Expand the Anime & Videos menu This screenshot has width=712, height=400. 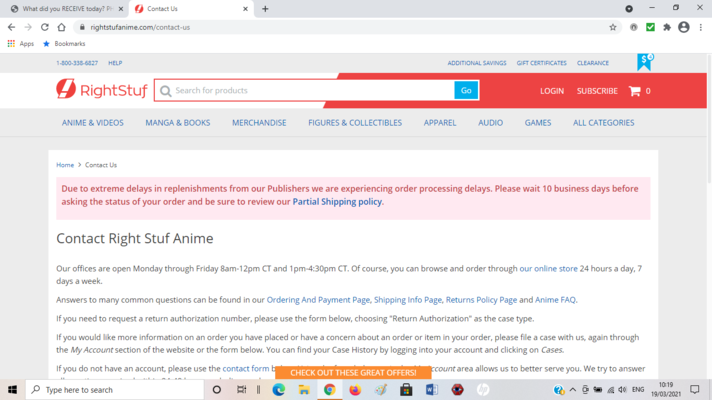pyautogui.click(x=93, y=123)
